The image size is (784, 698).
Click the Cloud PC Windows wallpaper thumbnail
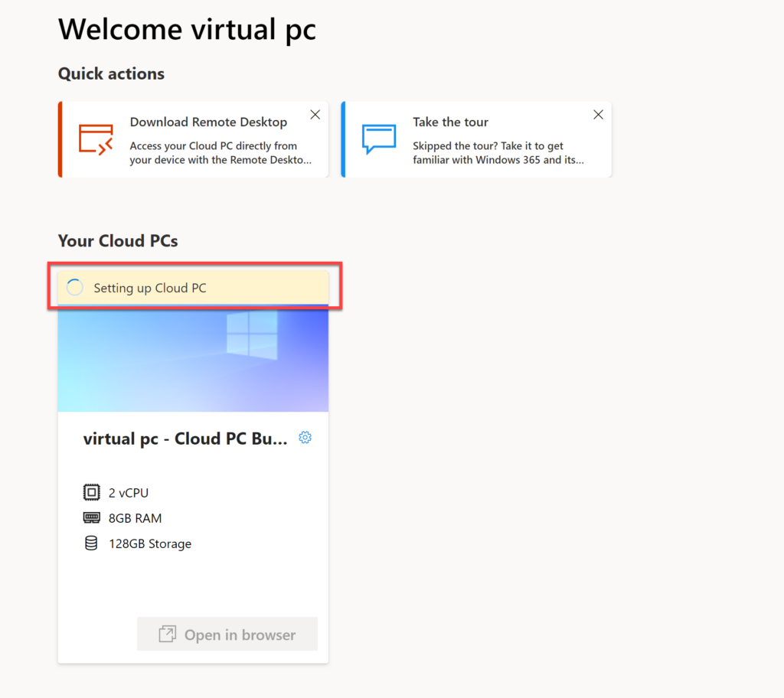click(193, 358)
